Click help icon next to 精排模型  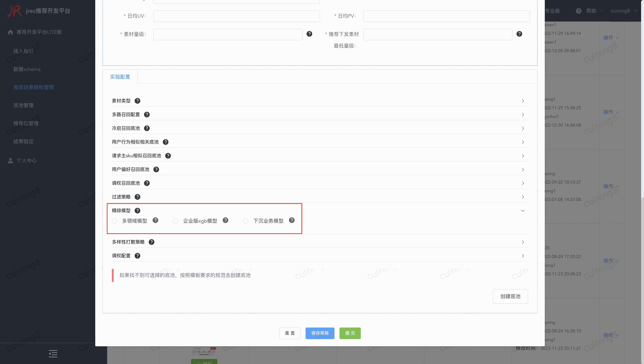pos(137,211)
